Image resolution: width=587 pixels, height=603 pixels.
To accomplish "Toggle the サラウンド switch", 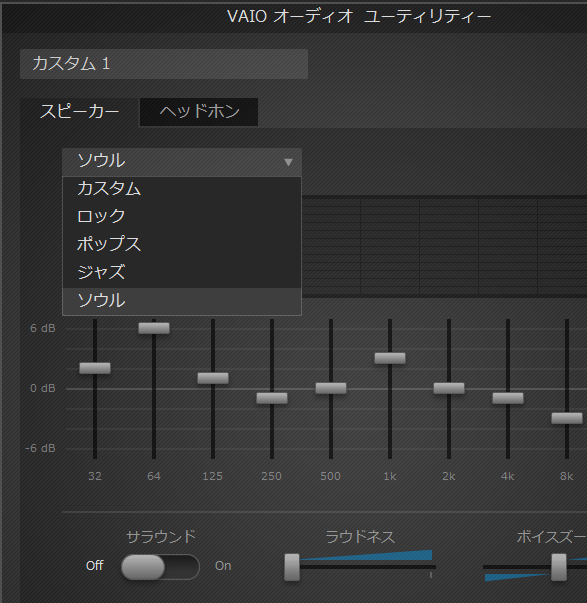I will coord(160,567).
